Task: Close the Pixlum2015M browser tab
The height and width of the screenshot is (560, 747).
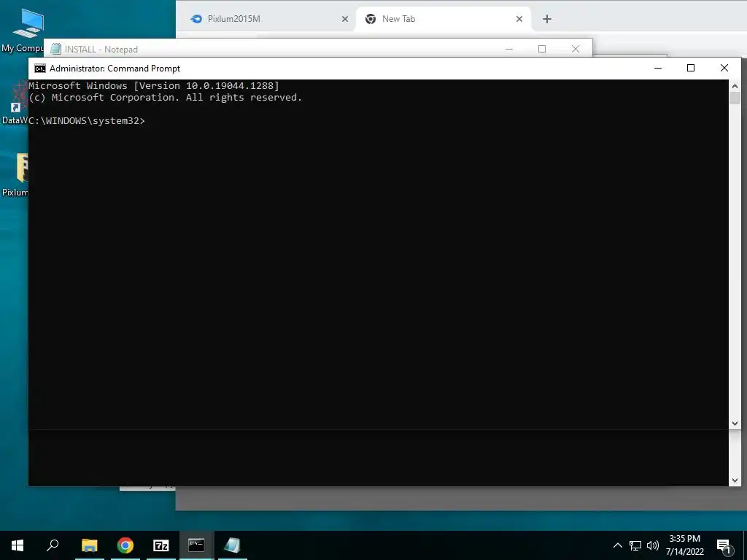Action: tap(345, 19)
